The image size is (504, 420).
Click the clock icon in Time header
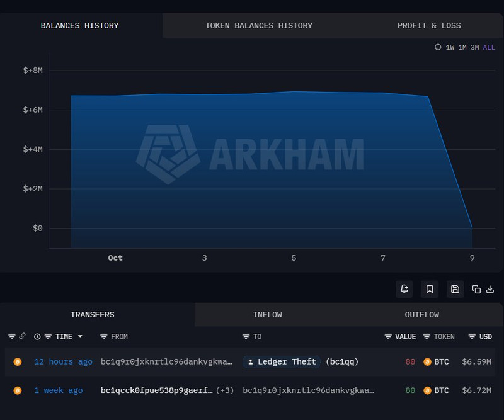37,337
